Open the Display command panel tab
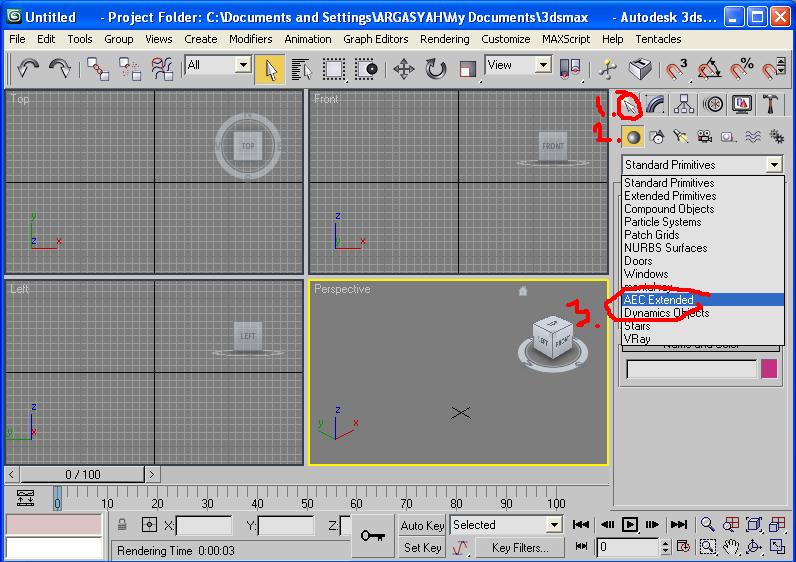The height and width of the screenshot is (562, 796). (742, 105)
